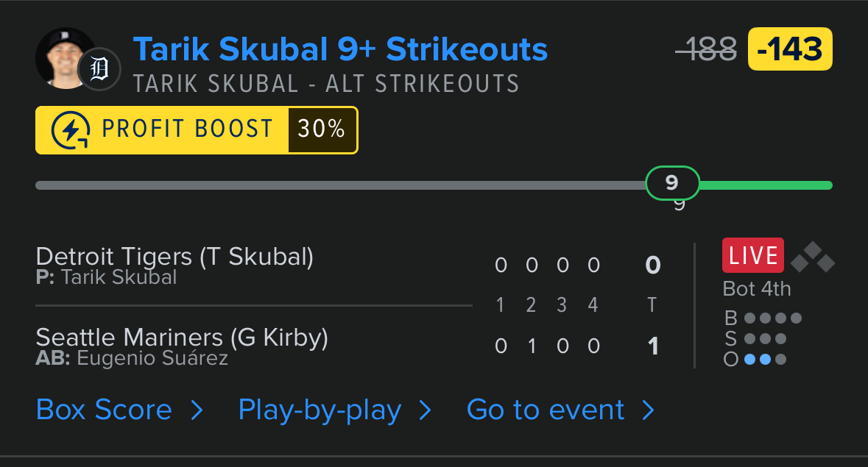Click the Tarik Skubal 9+ Strikeouts title

click(x=340, y=49)
